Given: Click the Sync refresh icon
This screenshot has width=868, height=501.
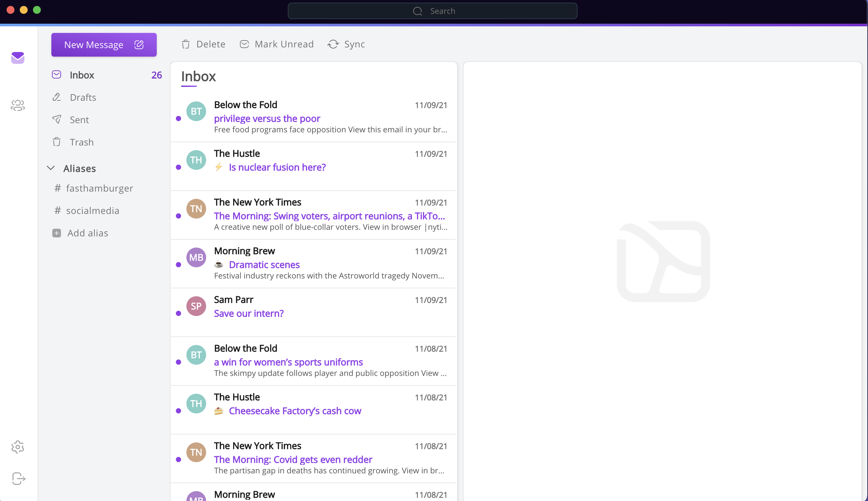Looking at the screenshot, I should pyautogui.click(x=333, y=44).
